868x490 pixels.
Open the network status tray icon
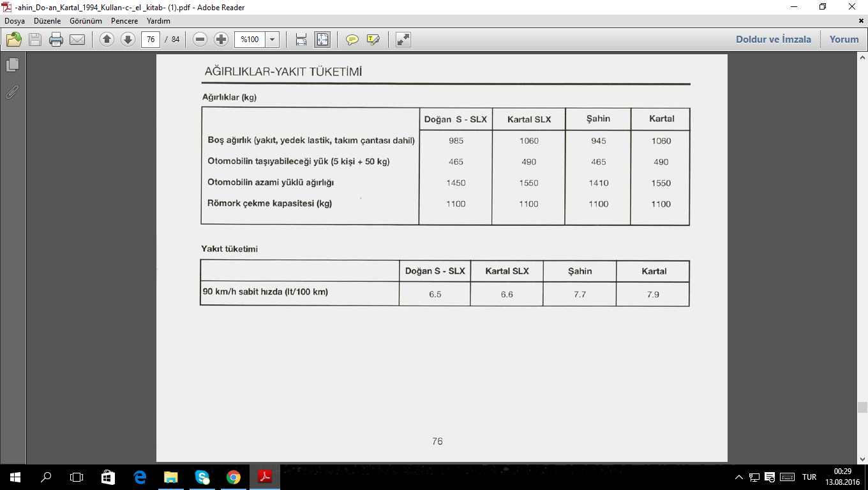click(x=754, y=477)
